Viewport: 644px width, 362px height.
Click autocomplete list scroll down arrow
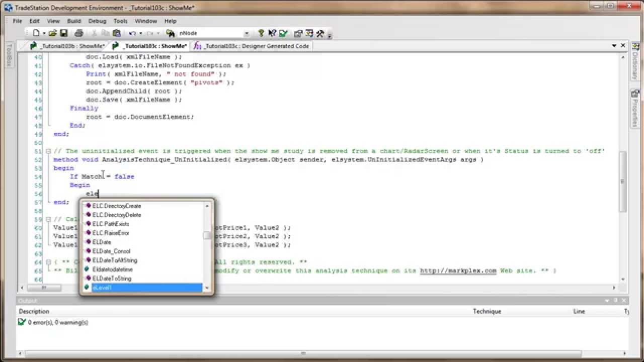click(207, 288)
